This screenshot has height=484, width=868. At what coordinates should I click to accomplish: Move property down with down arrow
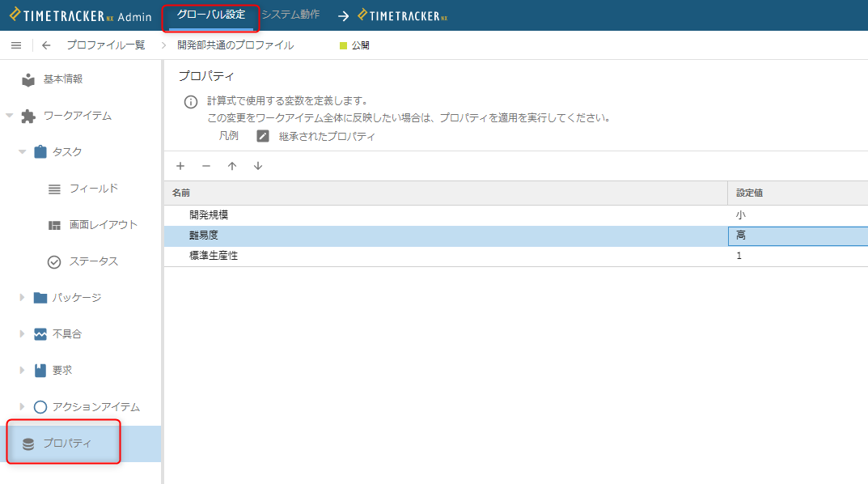click(258, 166)
